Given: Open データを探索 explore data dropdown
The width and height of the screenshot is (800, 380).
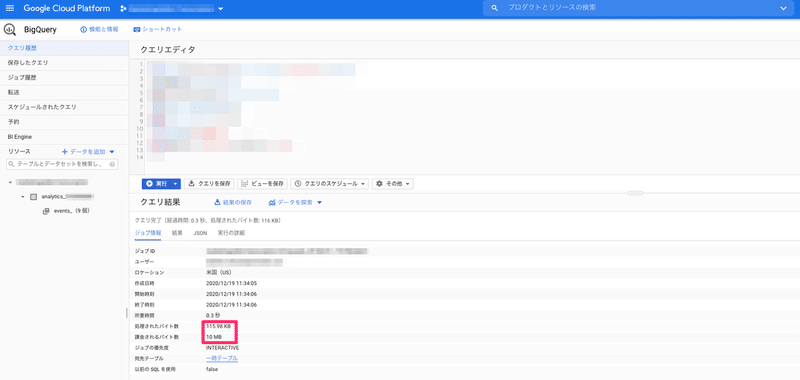Looking at the screenshot, I should [295, 202].
